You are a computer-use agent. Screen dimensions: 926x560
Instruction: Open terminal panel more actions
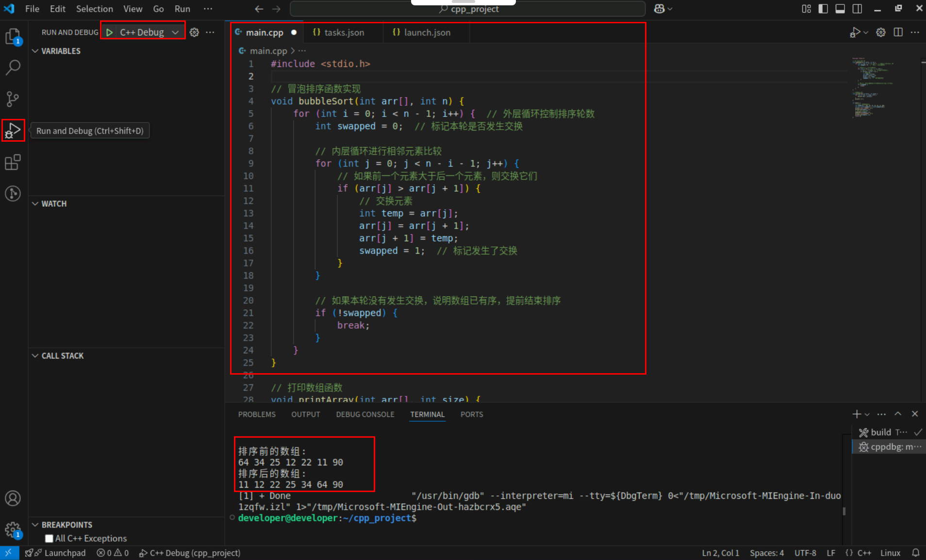(882, 414)
